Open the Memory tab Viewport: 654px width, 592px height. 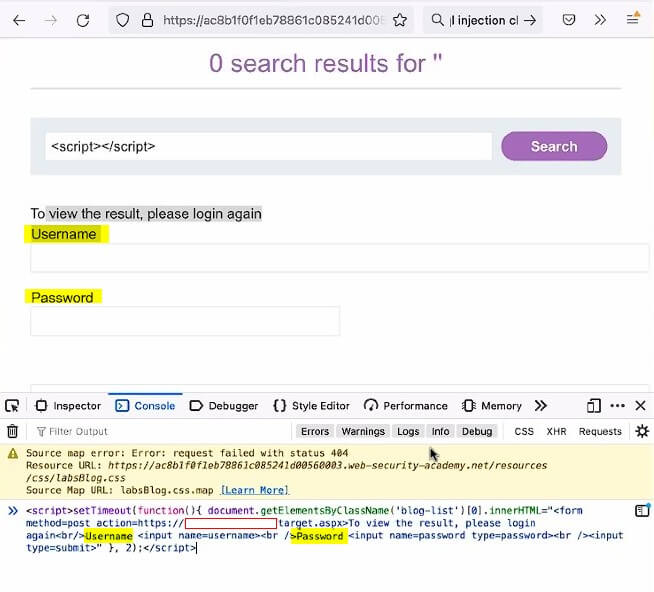pos(492,406)
